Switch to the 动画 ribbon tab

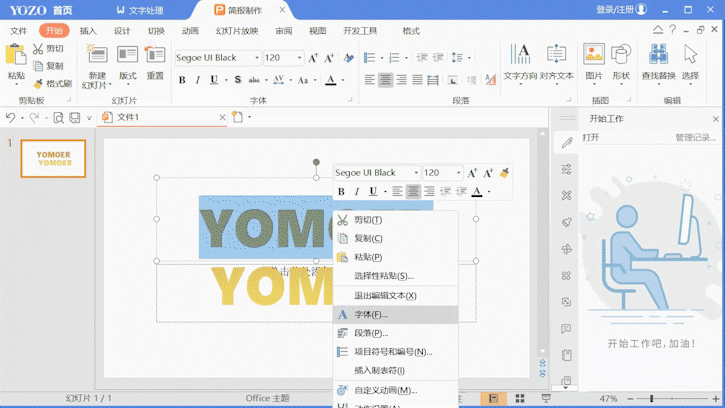click(190, 31)
